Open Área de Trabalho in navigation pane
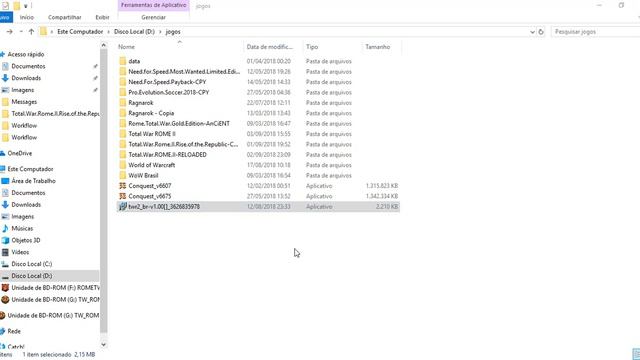Screen dimensions: 640x360 tap(33, 181)
